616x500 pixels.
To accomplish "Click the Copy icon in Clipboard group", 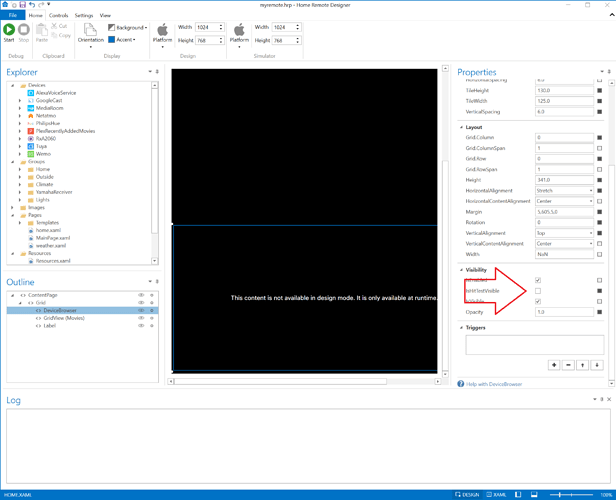I will point(54,35).
